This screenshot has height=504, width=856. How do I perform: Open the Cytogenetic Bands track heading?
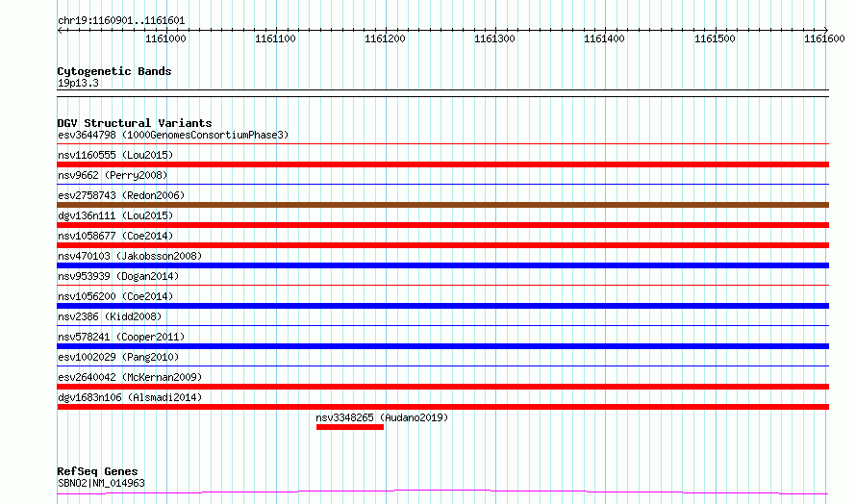pyautogui.click(x=114, y=71)
